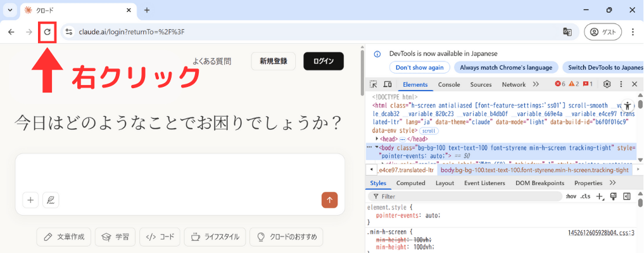This screenshot has width=644, height=253.
Task: Click Don't show again
Action: coord(419,67)
